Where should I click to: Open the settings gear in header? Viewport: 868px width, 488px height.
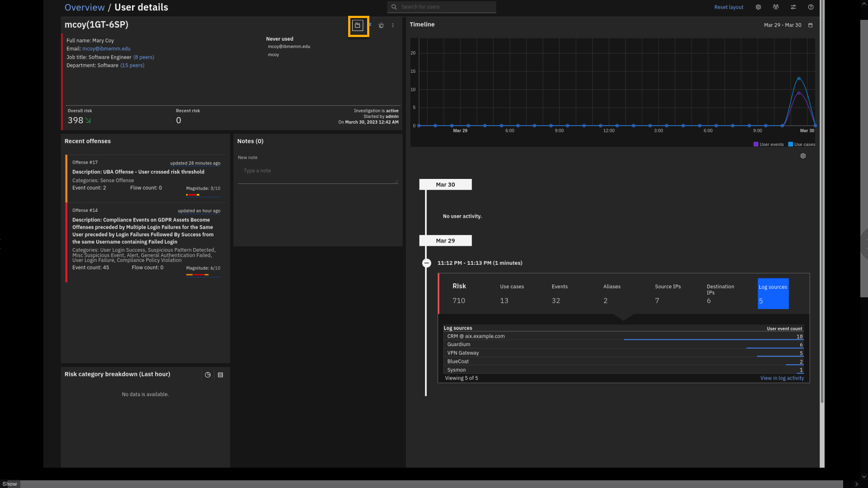758,7
